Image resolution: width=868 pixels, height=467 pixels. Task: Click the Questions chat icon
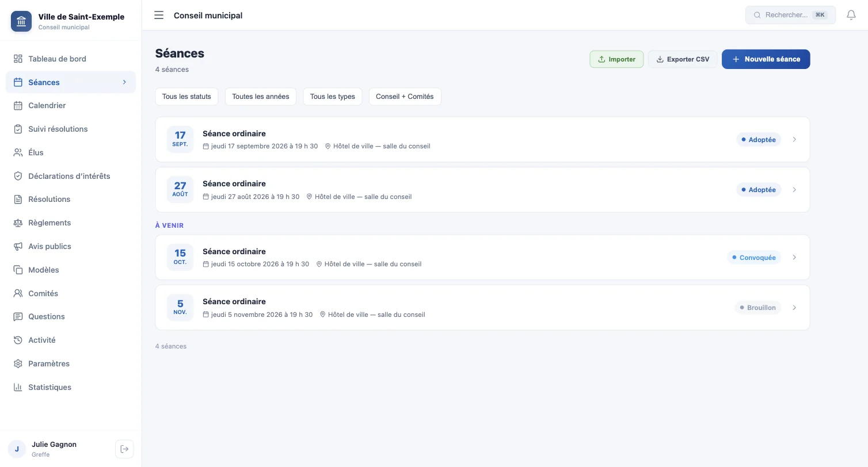18,317
